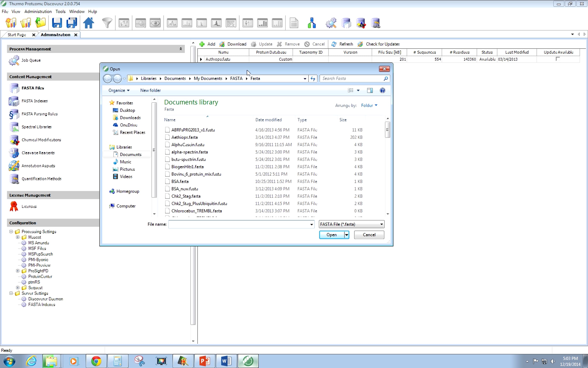Click the file list vertical scrollbar thumb
Screen dimensions: 588x368
click(387, 130)
